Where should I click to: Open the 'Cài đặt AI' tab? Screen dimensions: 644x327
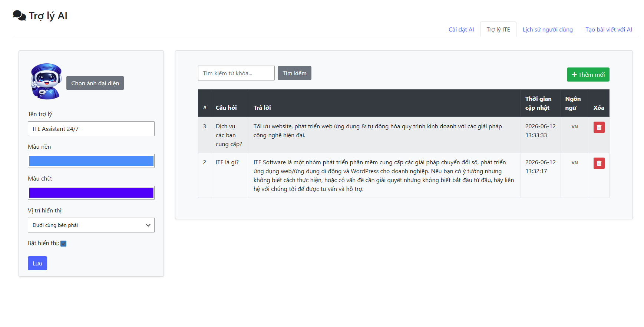(461, 30)
